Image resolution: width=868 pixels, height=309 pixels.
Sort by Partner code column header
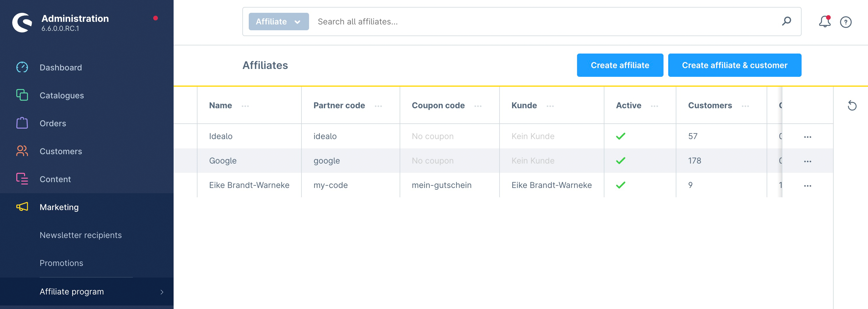click(339, 105)
